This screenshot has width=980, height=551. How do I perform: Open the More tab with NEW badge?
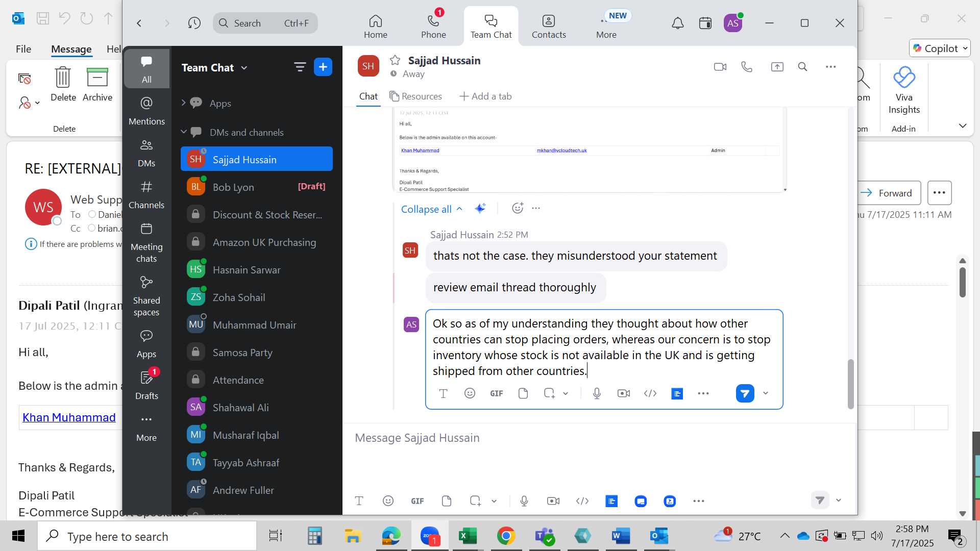(x=606, y=26)
